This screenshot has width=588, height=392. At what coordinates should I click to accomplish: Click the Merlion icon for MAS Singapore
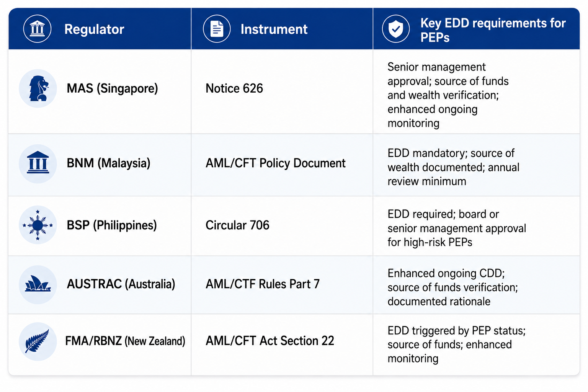pos(38,88)
